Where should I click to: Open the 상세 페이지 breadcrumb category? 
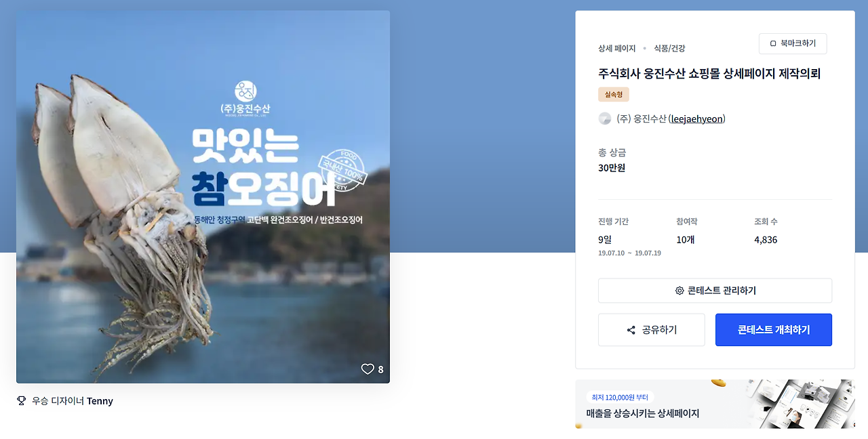pos(617,48)
